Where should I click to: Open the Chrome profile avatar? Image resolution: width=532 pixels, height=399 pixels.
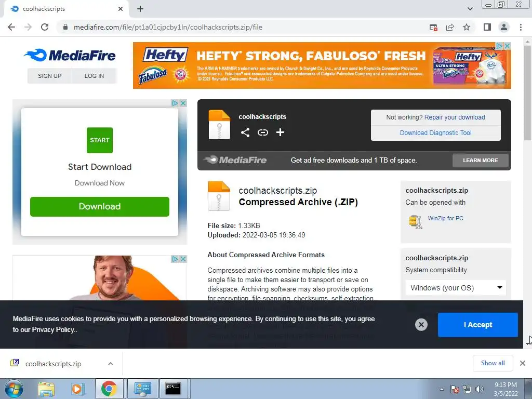click(504, 27)
